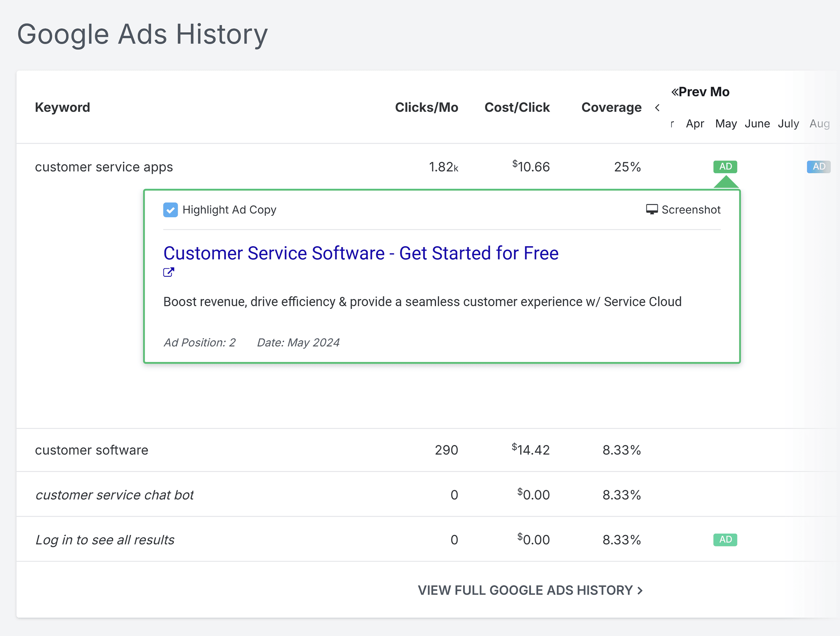Select the customer software keyword row

[x=91, y=450]
